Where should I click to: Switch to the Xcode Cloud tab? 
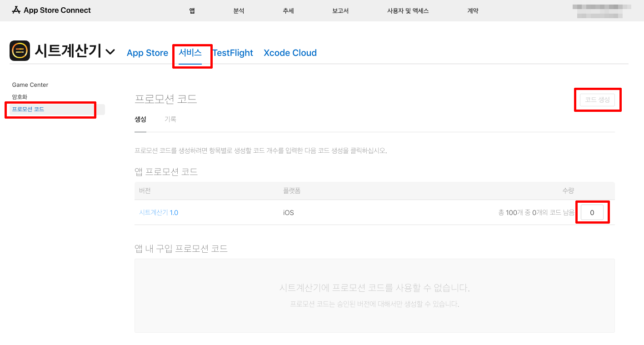(290, 53)
